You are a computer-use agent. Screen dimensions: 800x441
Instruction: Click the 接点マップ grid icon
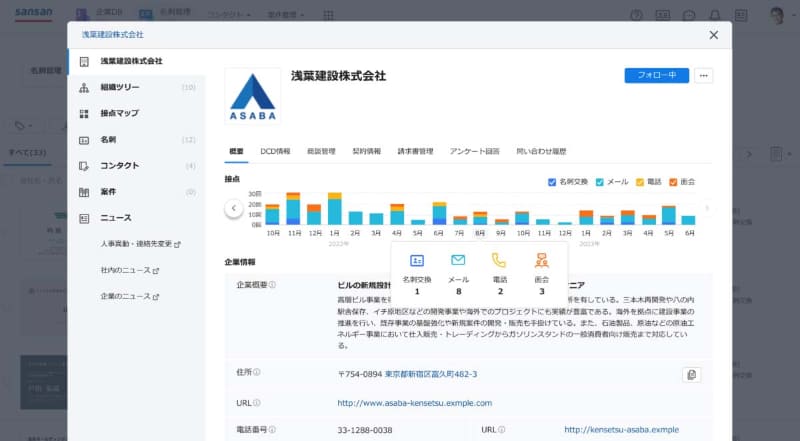click(x=84, y=114)
